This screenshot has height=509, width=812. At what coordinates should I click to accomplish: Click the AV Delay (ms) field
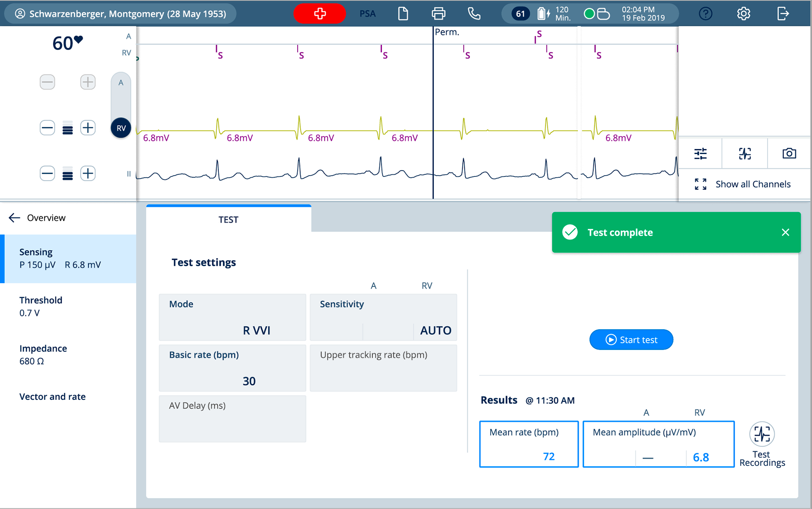[x=233, y=419]
